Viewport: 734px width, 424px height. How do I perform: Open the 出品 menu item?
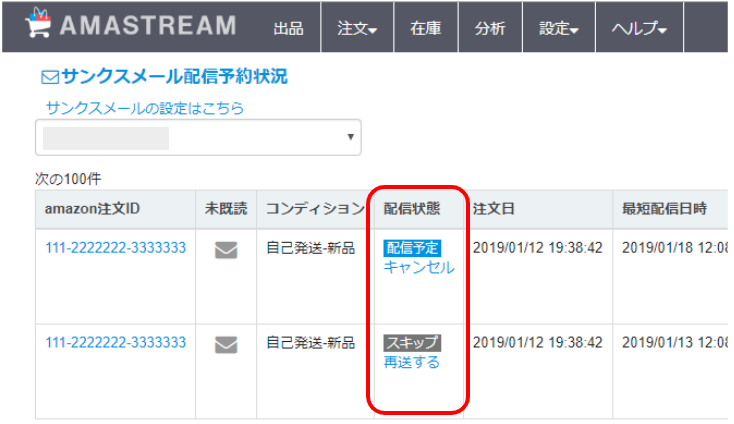tap(288, 28)
